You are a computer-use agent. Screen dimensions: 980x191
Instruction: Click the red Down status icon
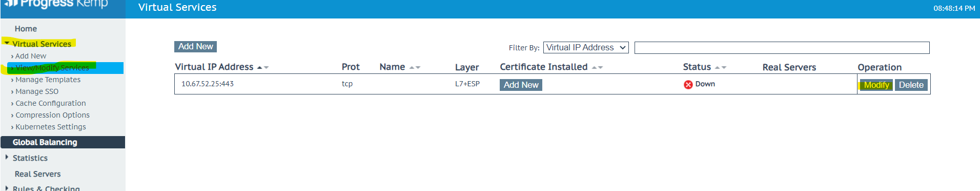tap(688, 85)
